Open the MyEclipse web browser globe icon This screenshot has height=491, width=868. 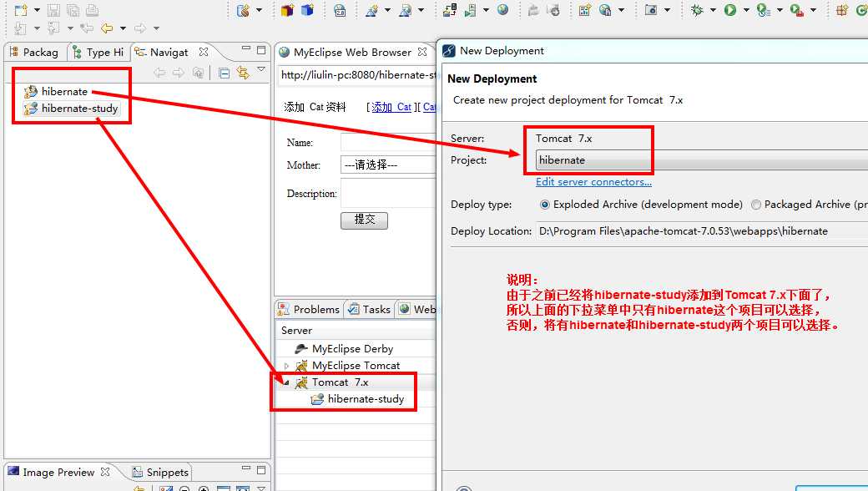coord(502,10)
